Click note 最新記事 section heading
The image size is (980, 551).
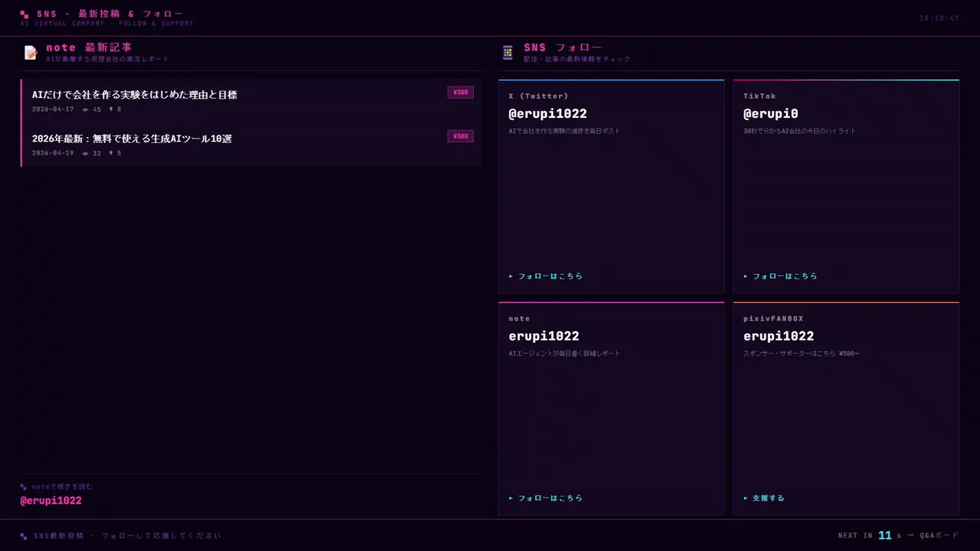pos(89,47)
